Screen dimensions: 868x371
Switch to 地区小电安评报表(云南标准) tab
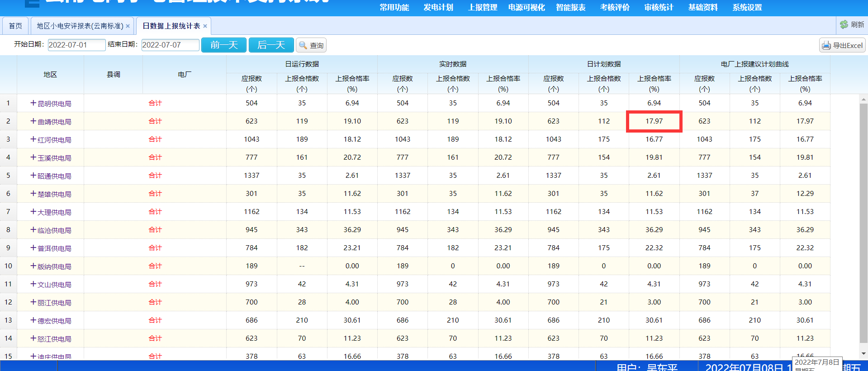(80, 26)
